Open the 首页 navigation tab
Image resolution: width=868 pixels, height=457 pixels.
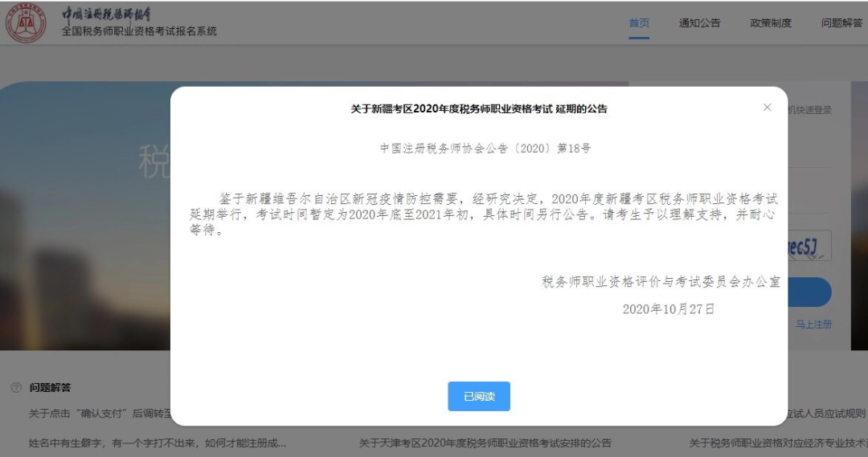click(x=639, y=23)
